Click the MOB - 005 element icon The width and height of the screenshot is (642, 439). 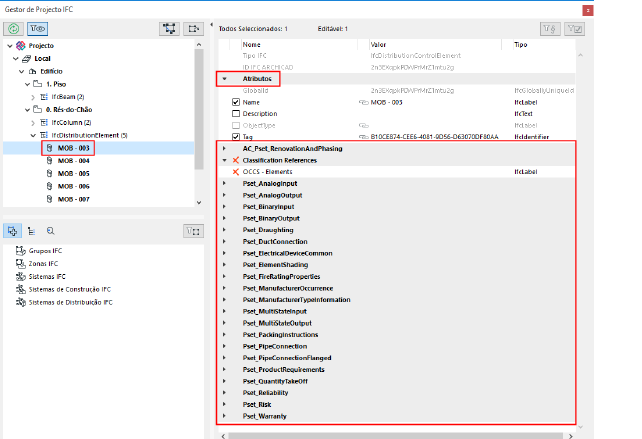(50, 173)
